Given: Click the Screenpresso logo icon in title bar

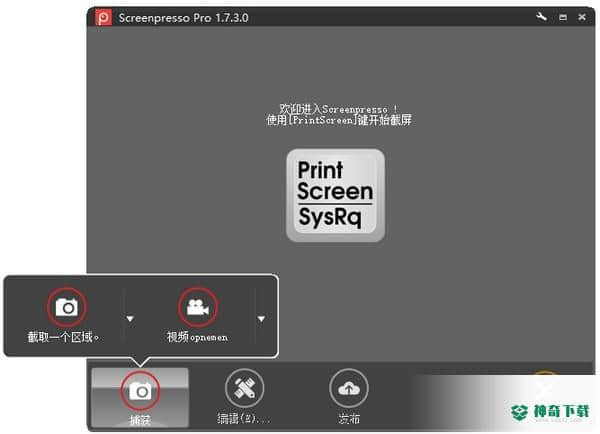Looking at the screenshot, I should pyautogui.click(x=103, y=17).
